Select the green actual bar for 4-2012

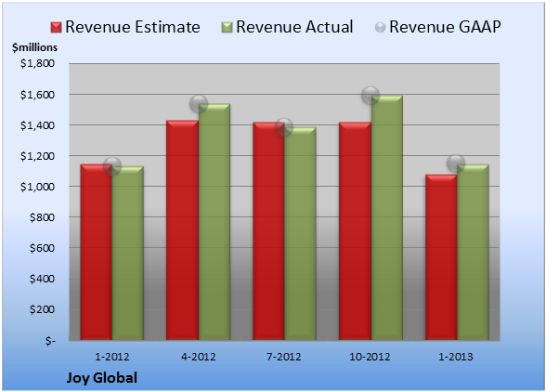point(214,222)
